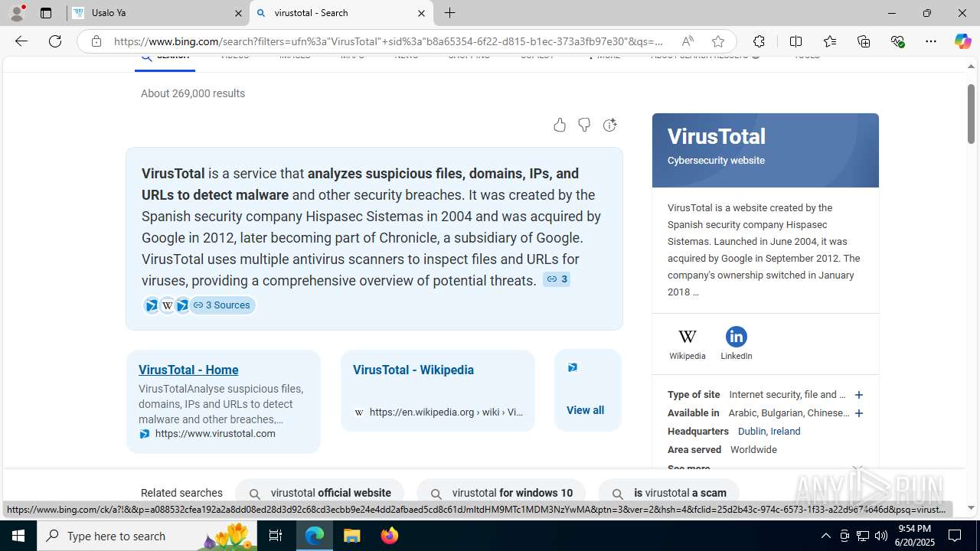This screenshot has height=551, width=980.
Task: Search is virustotal a scam suggestion
Action: click(x=668, y=493)
